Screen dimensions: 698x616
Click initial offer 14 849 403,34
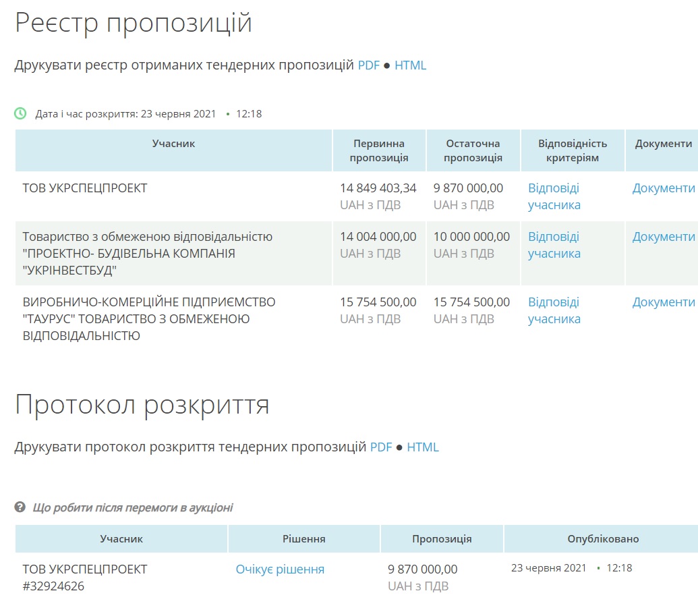[378, 188]
